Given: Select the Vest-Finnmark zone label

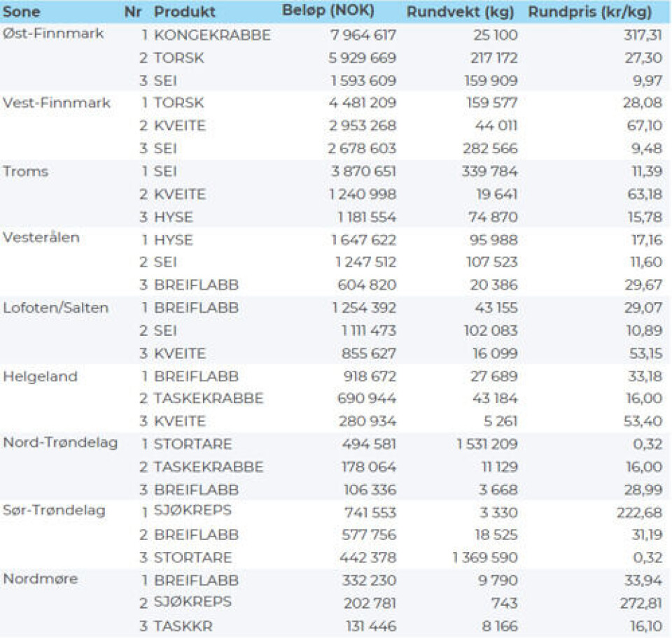Looking at the screenshot, I should (57, 103).
